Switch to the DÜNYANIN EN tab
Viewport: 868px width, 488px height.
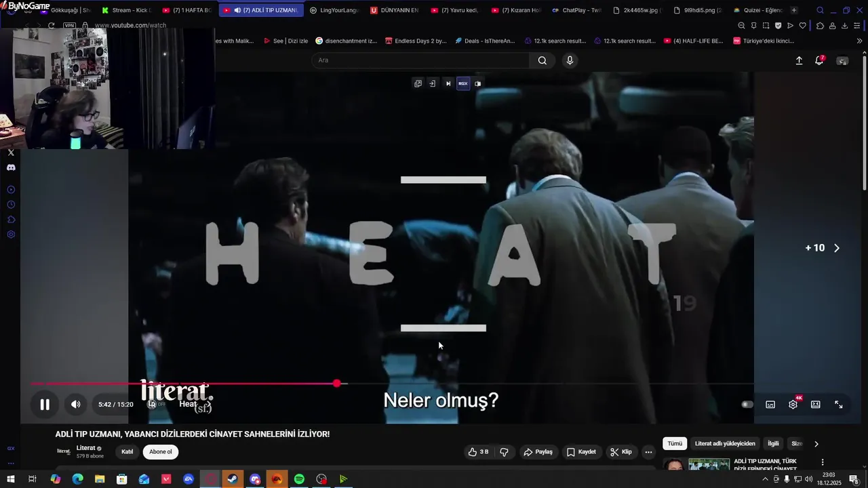394,10
